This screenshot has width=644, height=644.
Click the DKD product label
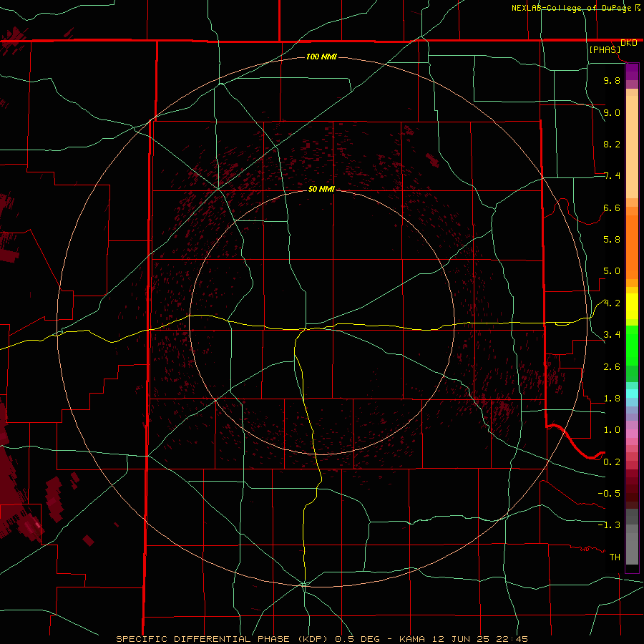coord(629,43)
